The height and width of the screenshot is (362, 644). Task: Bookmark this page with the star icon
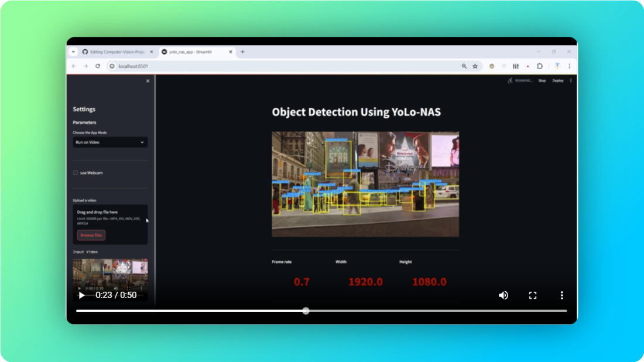[x=475, y=66]
